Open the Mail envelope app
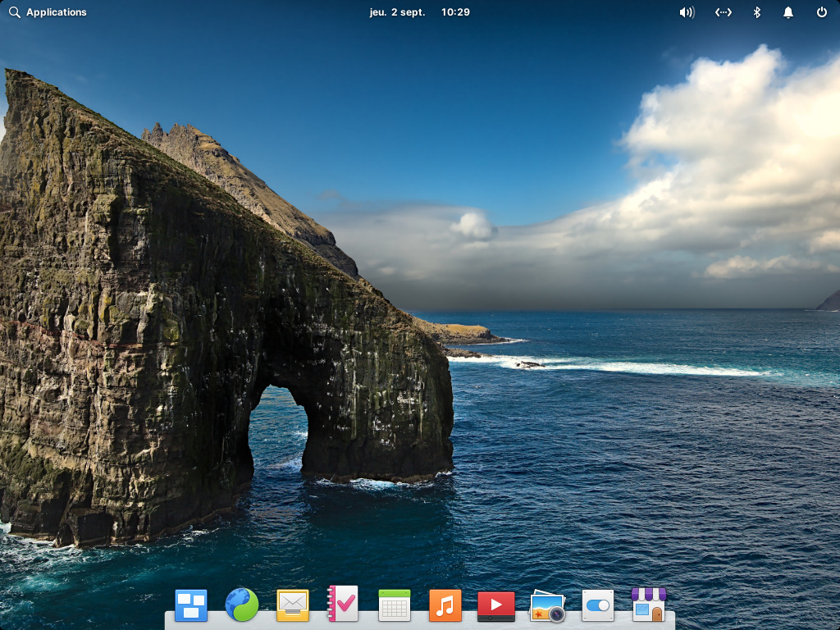 point(293,605)
